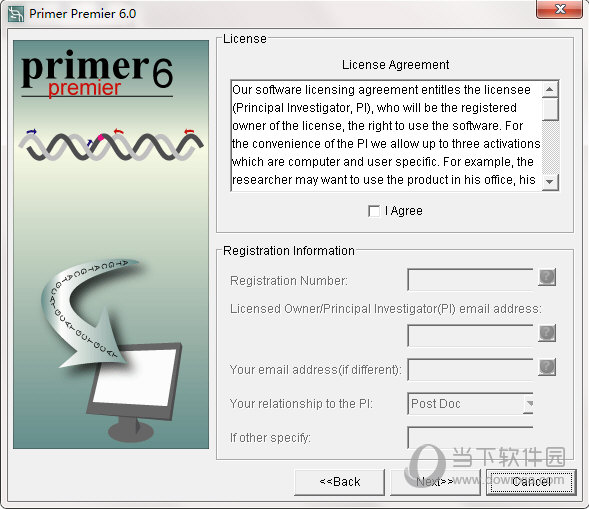Open the relationship to the PI dropdown
Viewport: 589px width, 509px height.
(x=529, y=404)
